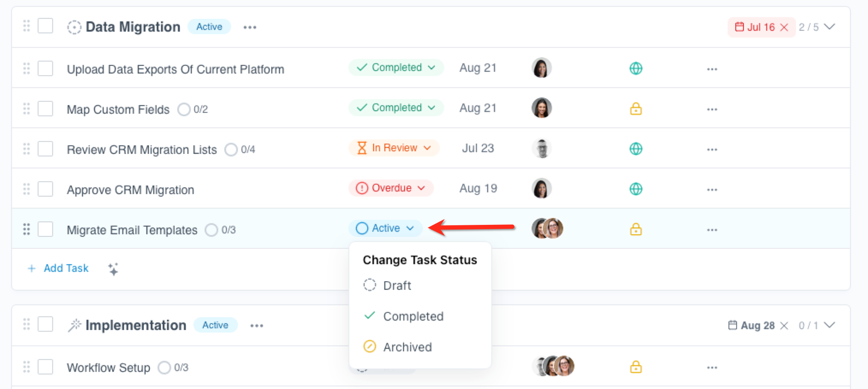Click lock icon on Map Custom Fields row
This screenshot has width=868, height=389.
pyautogui.click(x=636, y=109)
